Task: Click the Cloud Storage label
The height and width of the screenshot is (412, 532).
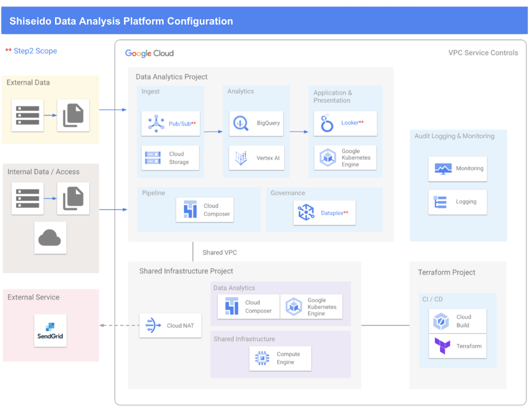Action: (179, 158)
